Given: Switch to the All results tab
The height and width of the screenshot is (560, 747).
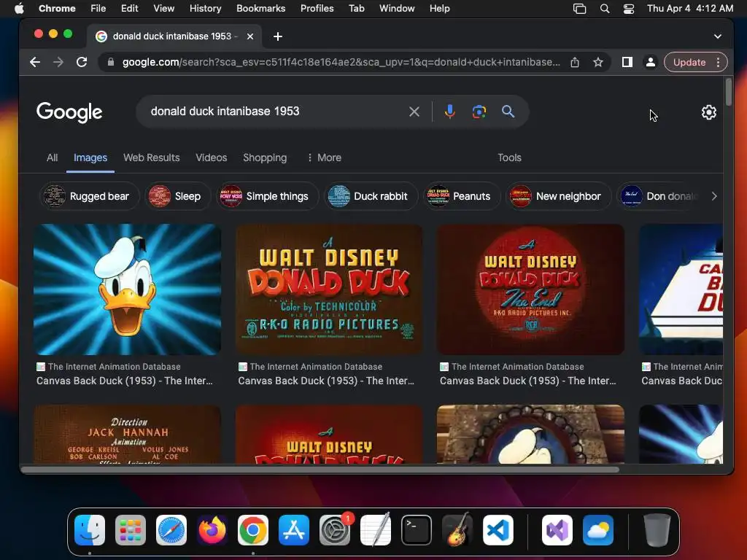Looking at the screenshot, I should 53,157.
